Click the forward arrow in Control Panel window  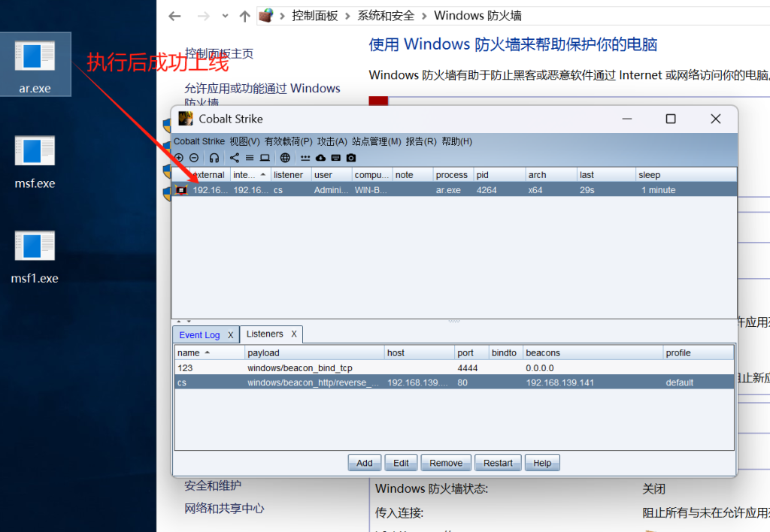203,17
